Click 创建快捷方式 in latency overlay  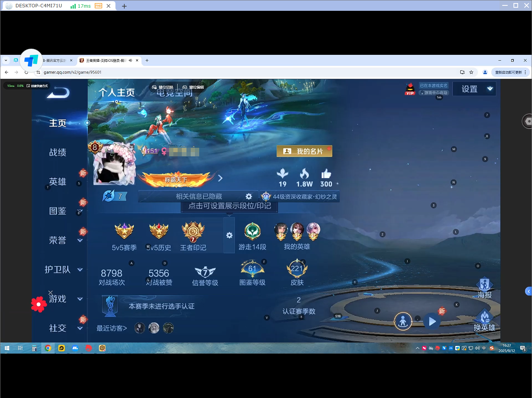coord(37,86)
